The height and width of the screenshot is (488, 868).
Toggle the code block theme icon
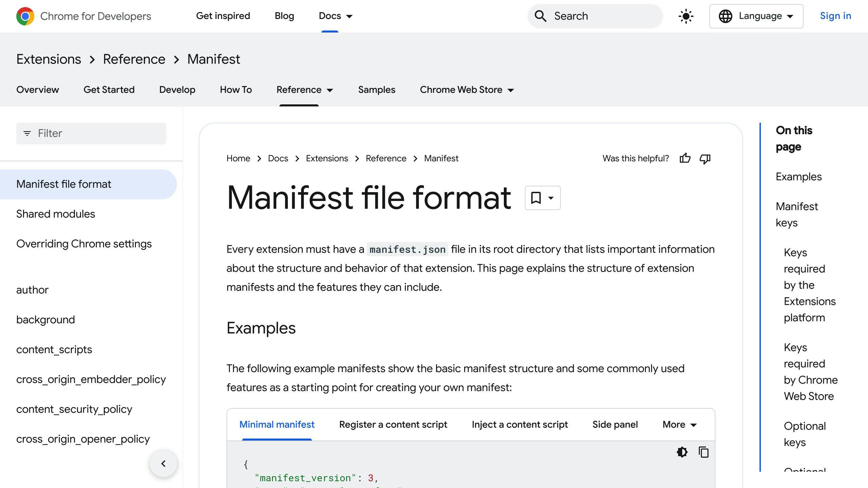tap(682, 452)
